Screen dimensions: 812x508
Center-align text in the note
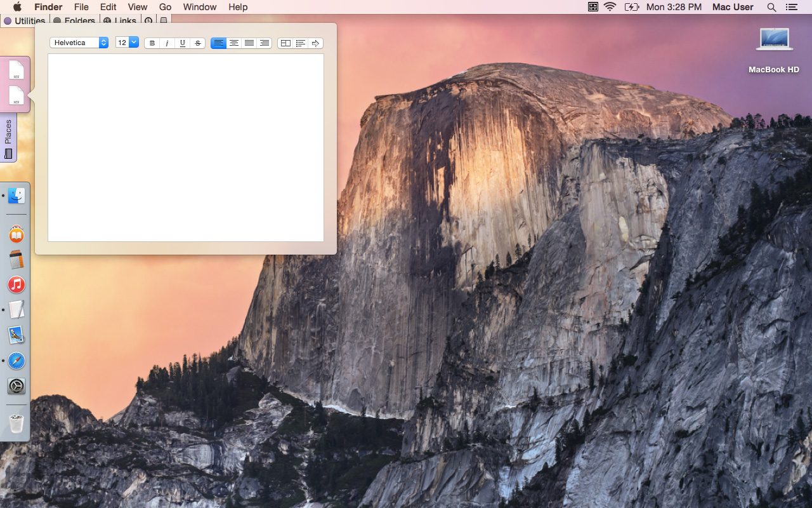click(x=234, y=43)
